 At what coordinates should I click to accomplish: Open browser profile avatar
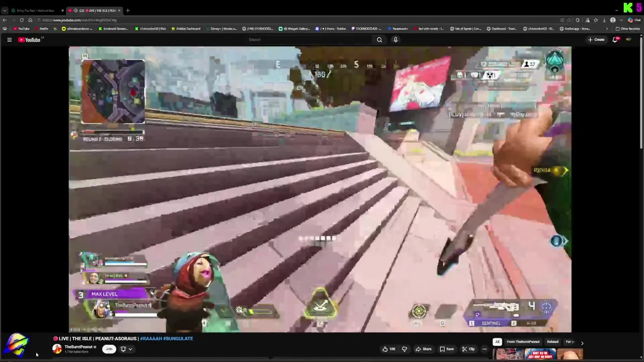(x=612, y=20)
